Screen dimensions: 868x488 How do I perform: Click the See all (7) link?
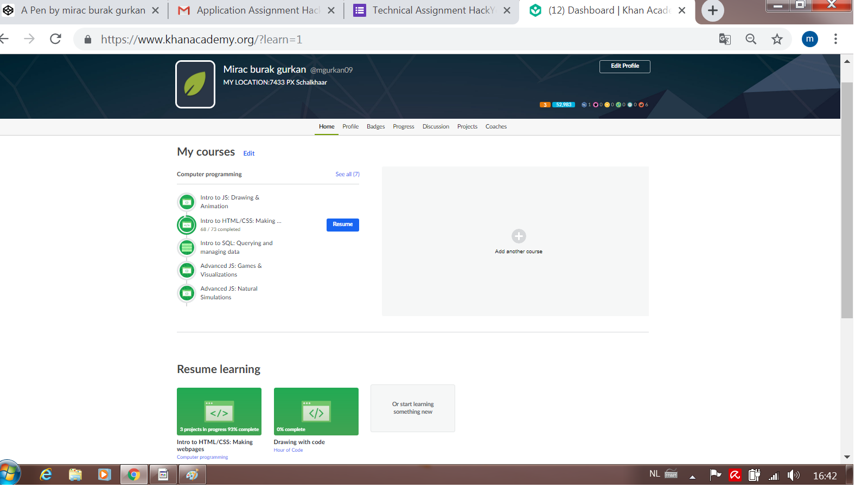click(347, 174)
